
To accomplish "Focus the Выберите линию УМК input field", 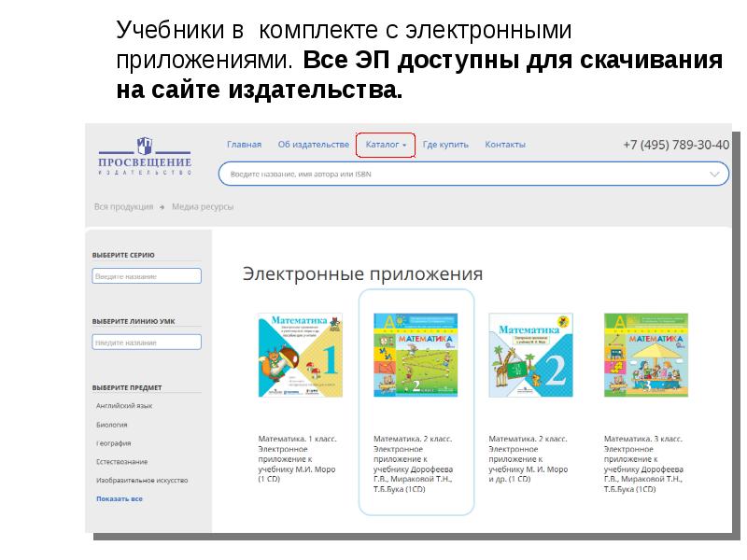I will [147, 343].
